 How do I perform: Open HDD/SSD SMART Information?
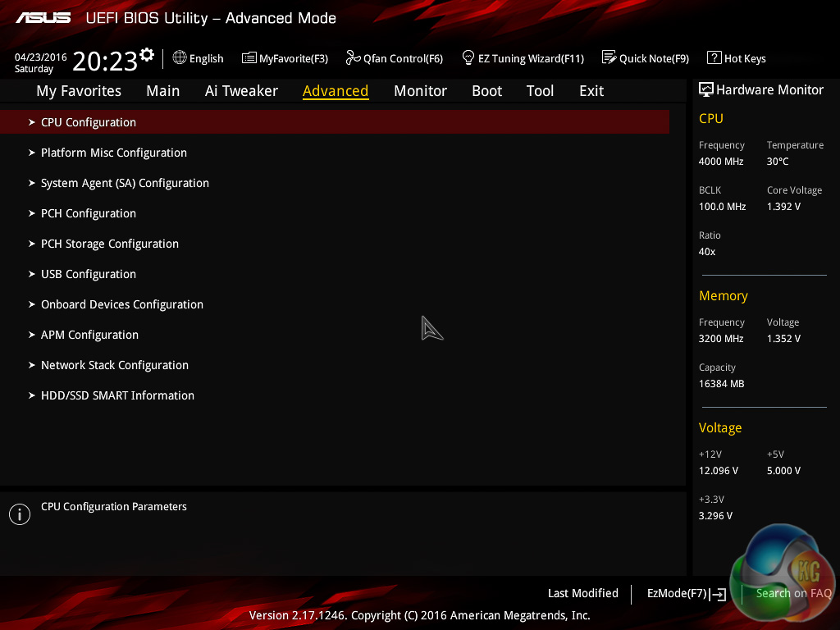click(117, 395)
